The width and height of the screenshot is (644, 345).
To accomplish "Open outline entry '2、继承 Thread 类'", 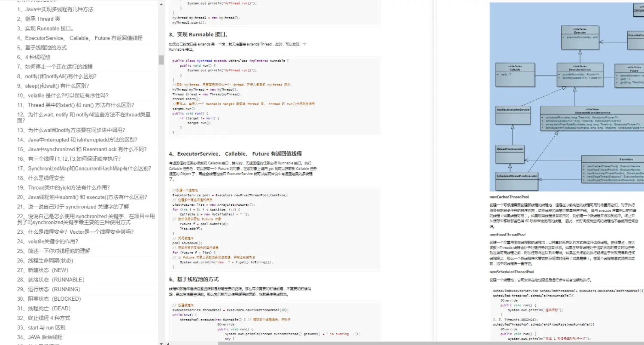I will (39, 19).
